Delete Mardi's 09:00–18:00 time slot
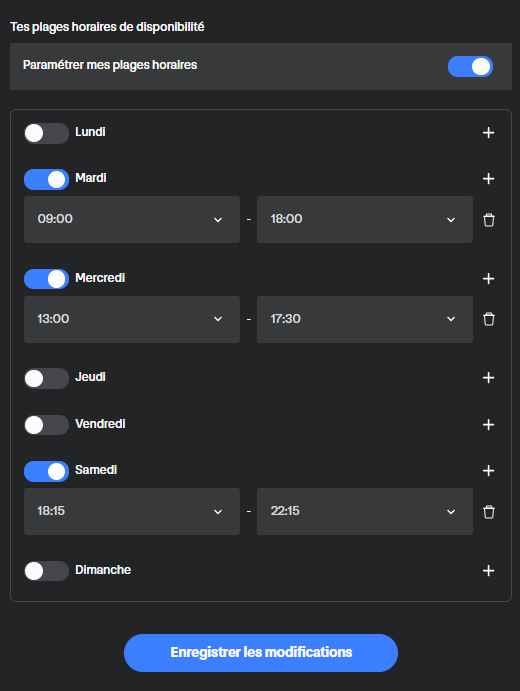 489,219
